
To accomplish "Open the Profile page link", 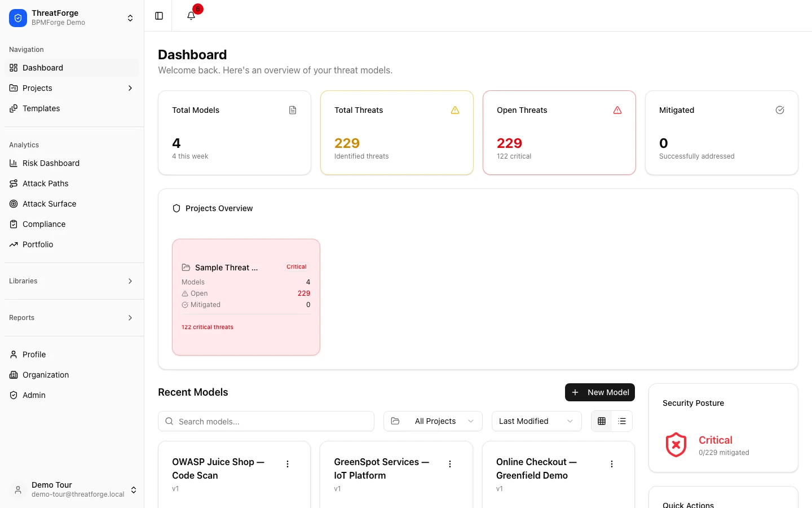I will 72,354.
